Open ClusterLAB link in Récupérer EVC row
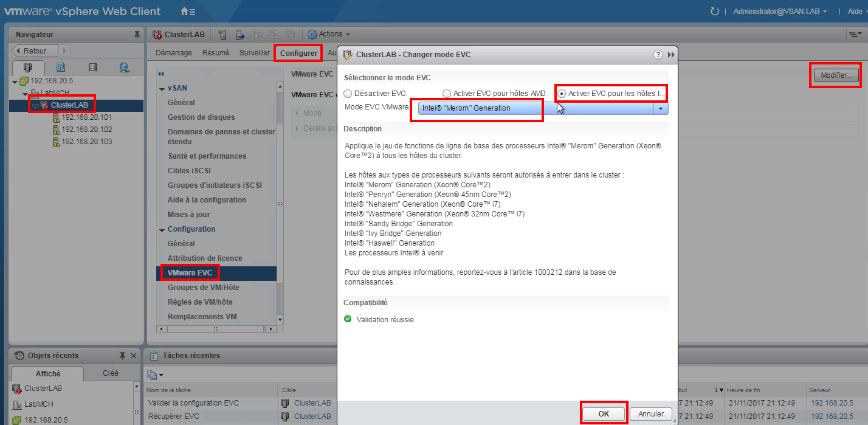The image size is (868, 425). pos(312,416)
